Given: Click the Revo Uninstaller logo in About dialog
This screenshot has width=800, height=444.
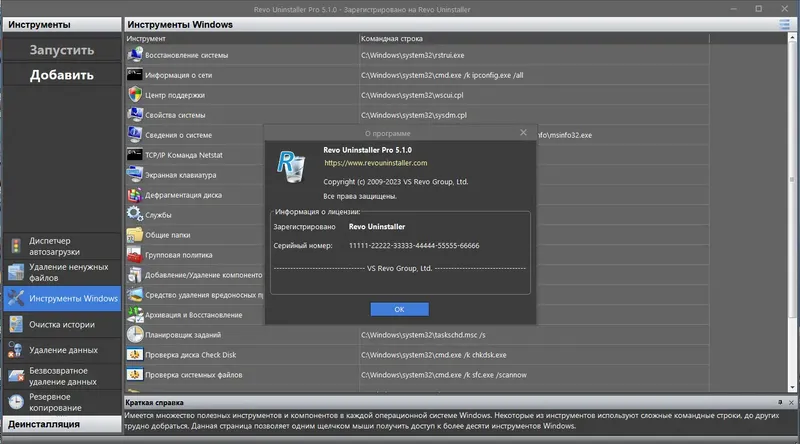Looking at the screenshot, I should [x=291, y=166].
